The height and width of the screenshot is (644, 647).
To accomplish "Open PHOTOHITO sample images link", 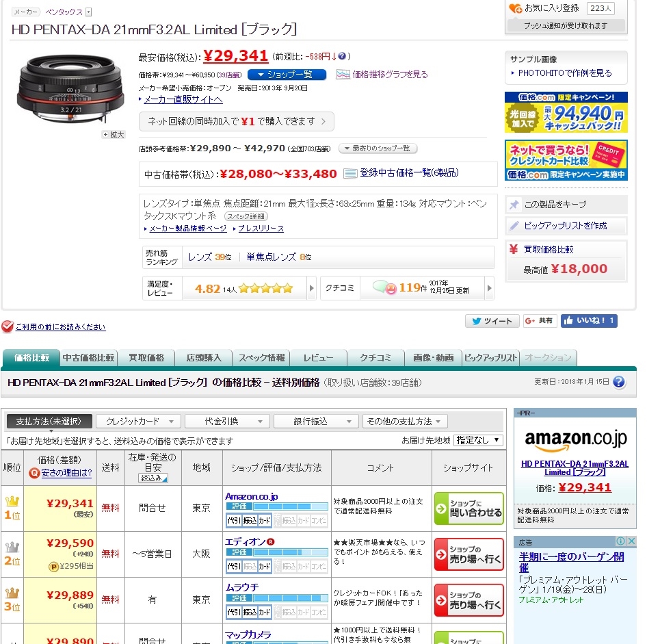I will (565, 73).
